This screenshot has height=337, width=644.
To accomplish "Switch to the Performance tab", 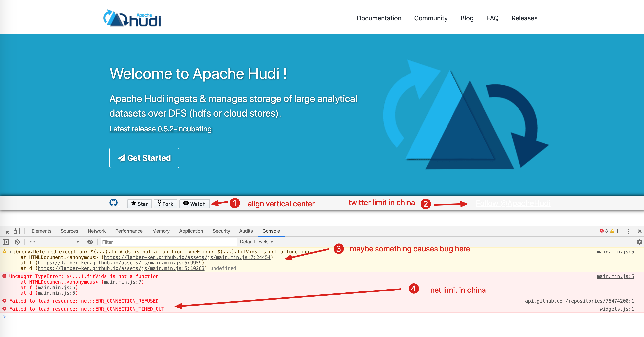I will [x=129, y=231].
